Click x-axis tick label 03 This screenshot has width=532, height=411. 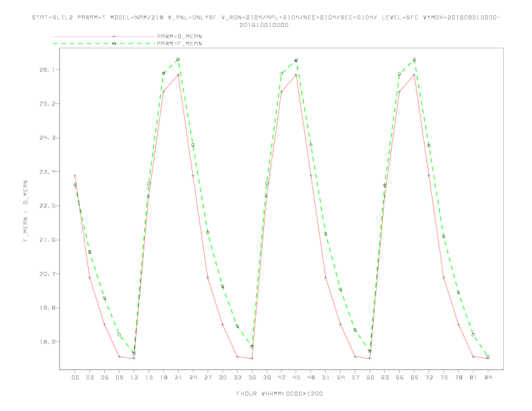click(x=89, y=377)
